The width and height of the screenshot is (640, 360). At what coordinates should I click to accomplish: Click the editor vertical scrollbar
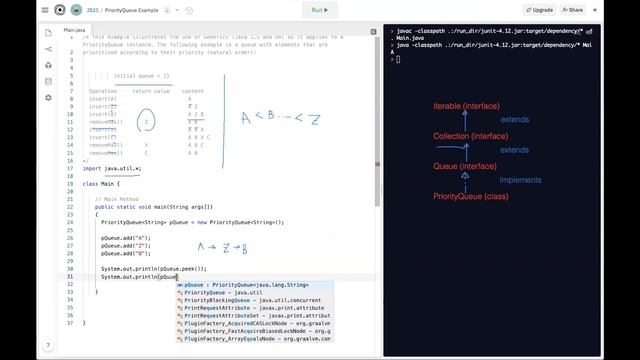point(378,122)
